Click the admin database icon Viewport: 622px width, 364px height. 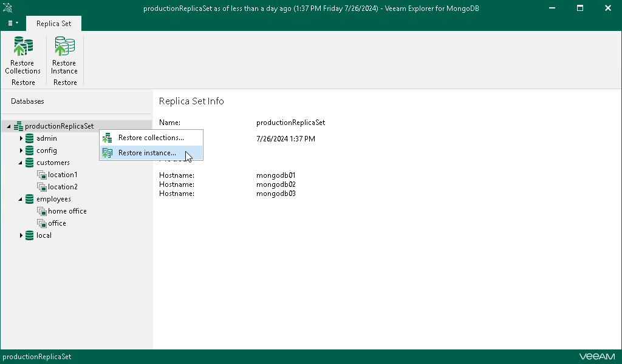pyautogui.click(x=29, y=138)
